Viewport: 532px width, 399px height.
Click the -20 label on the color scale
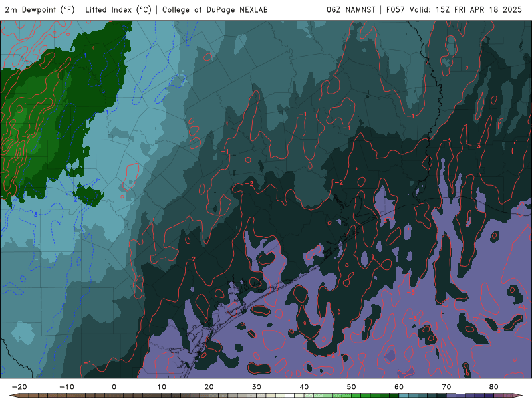(19, 387)
